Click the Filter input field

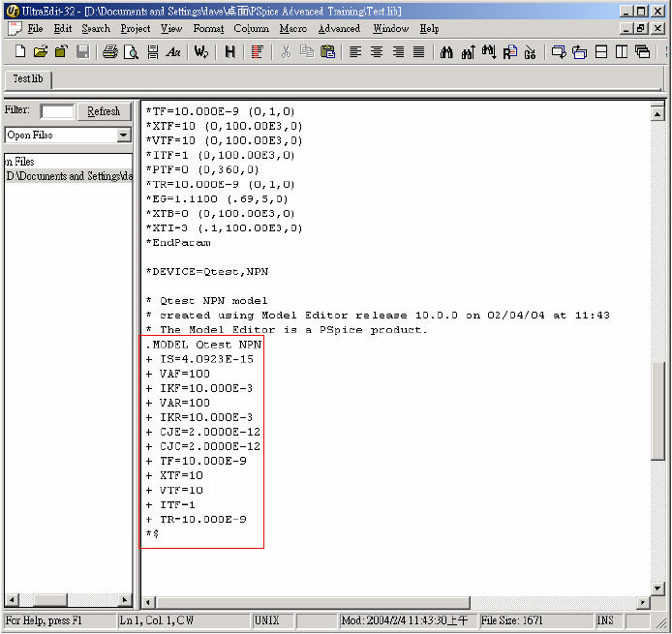point(56,112)
